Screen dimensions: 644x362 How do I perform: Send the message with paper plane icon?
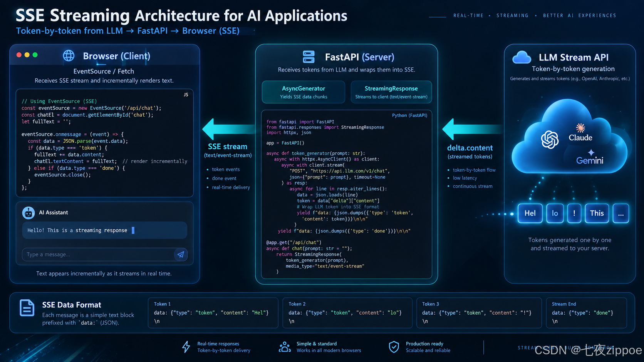(x=181, y=254)
